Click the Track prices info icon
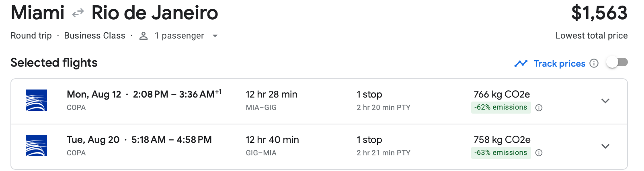This screenshot has height=171, width=644. (x=594, y=63)
